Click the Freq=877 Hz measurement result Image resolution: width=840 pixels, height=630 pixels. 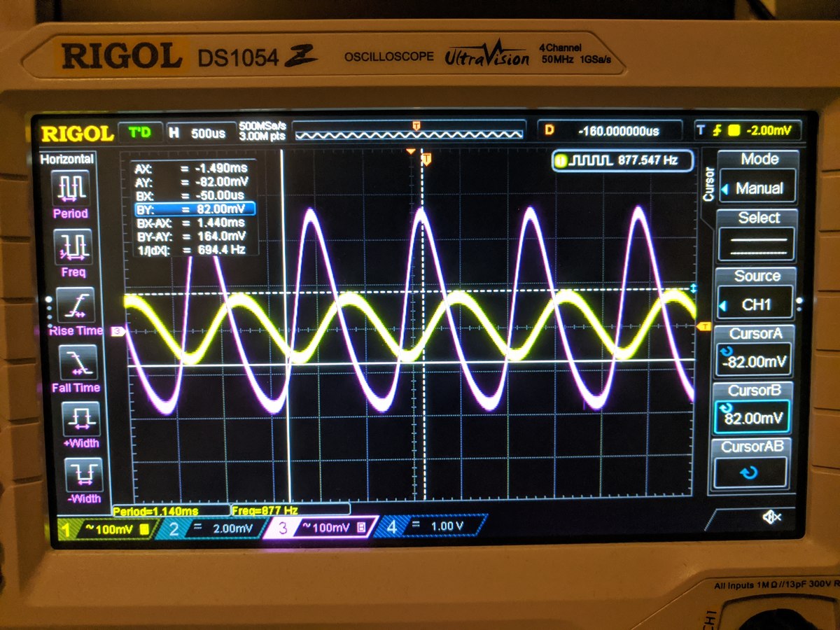pyautogui.click(x=266, y=510)
